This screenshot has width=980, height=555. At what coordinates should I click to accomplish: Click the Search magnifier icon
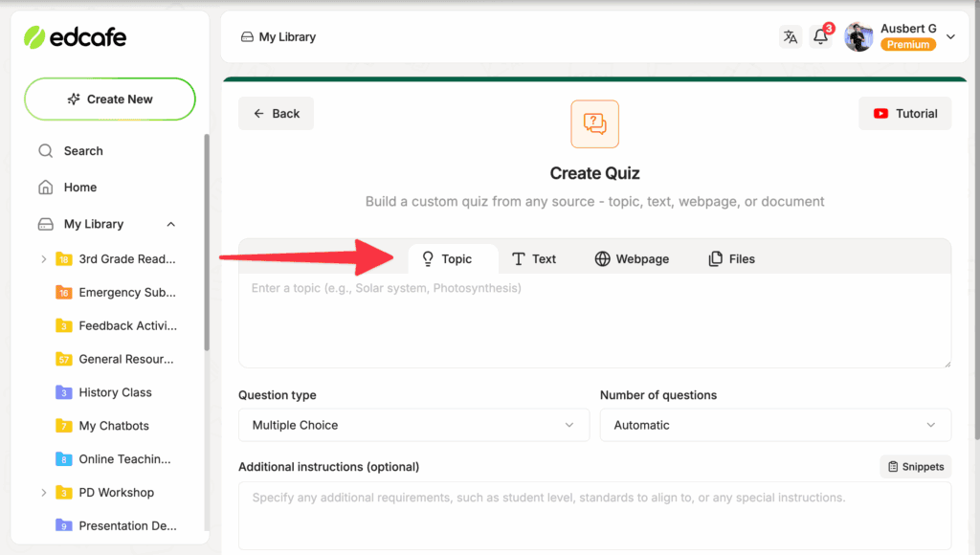pyautogui.click(x=45, y=151)
